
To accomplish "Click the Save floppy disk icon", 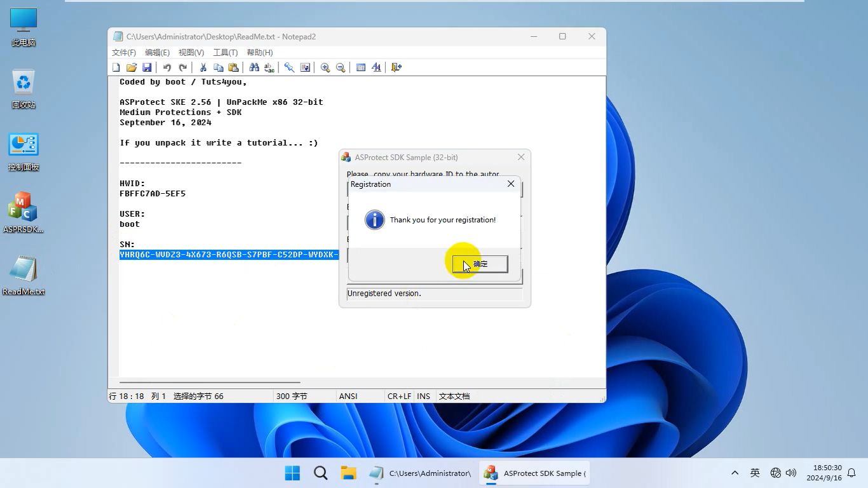I will (147, 67).
